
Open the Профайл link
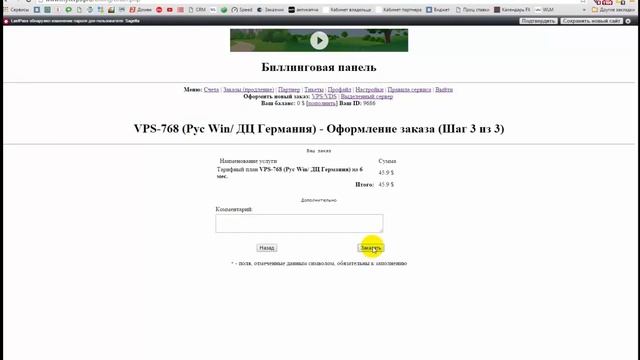tap(339, 90)
